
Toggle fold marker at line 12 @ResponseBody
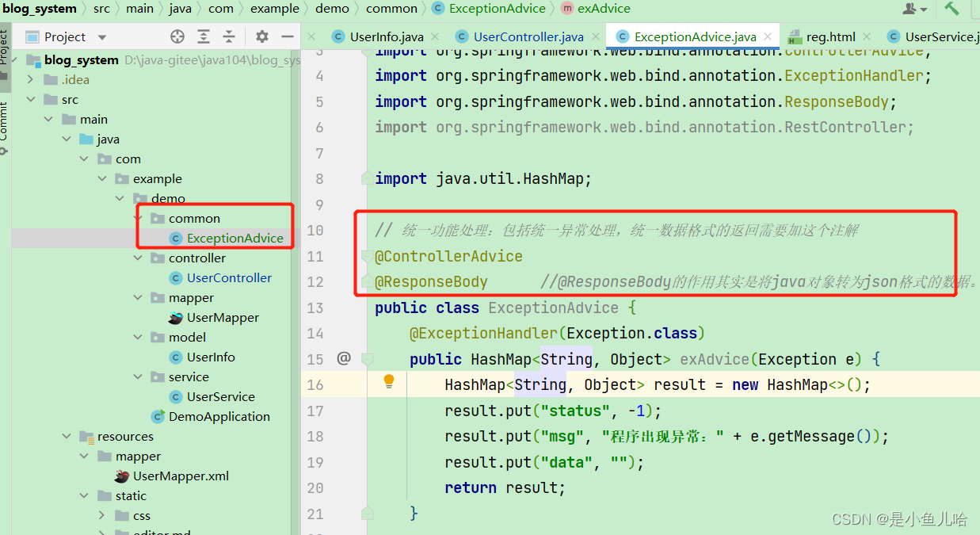367,281
